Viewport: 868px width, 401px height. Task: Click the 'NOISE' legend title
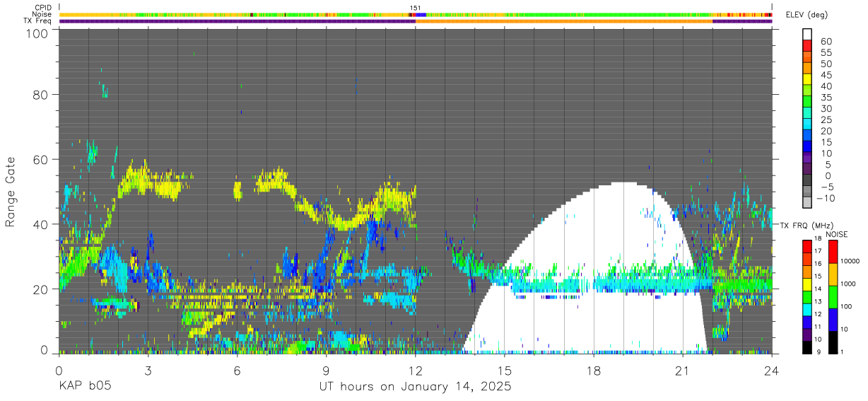[x=837, y=234]
